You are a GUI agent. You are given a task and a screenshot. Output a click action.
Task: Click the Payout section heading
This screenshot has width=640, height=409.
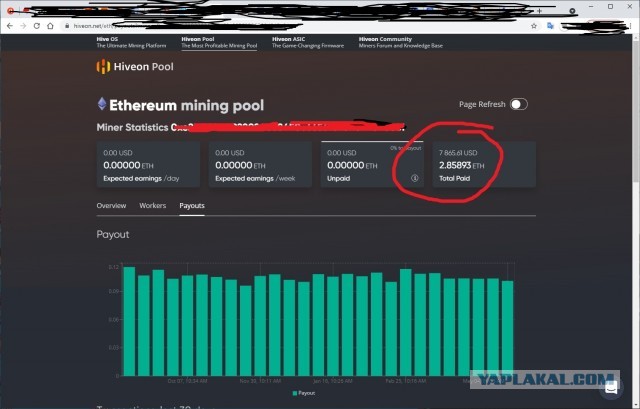pyautogui.click(x=113, y=234)
